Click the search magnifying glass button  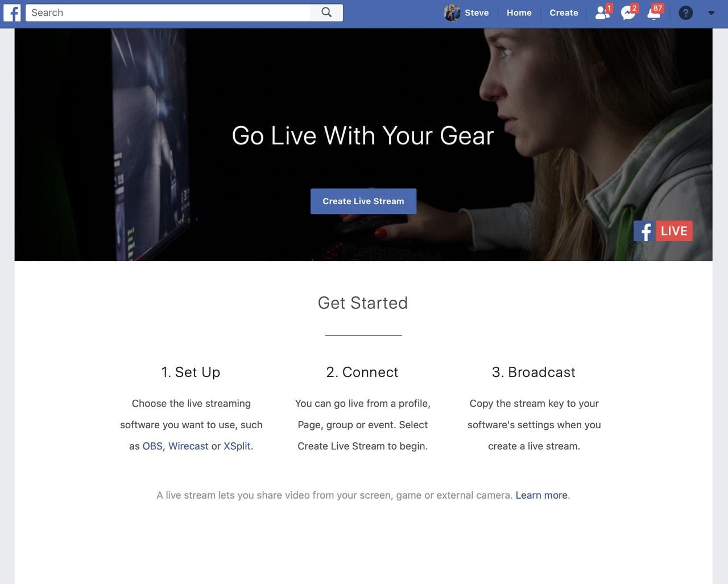pyautogui.click(x=326, y=13)
